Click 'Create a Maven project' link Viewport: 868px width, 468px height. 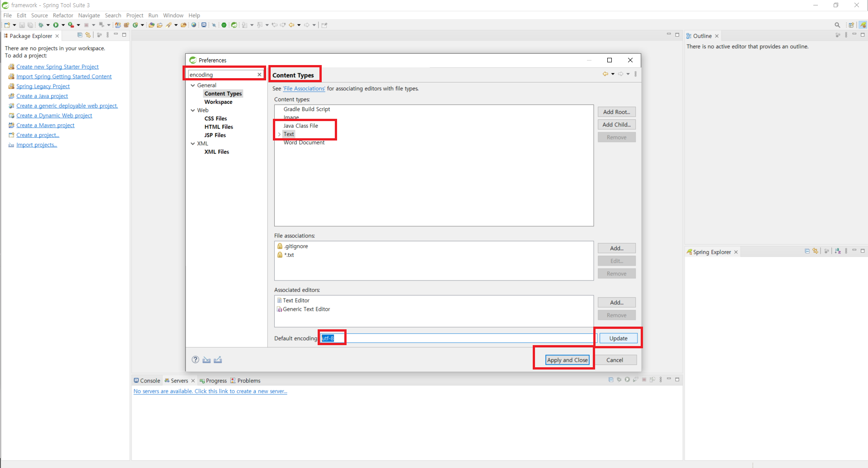click(45, 126)
